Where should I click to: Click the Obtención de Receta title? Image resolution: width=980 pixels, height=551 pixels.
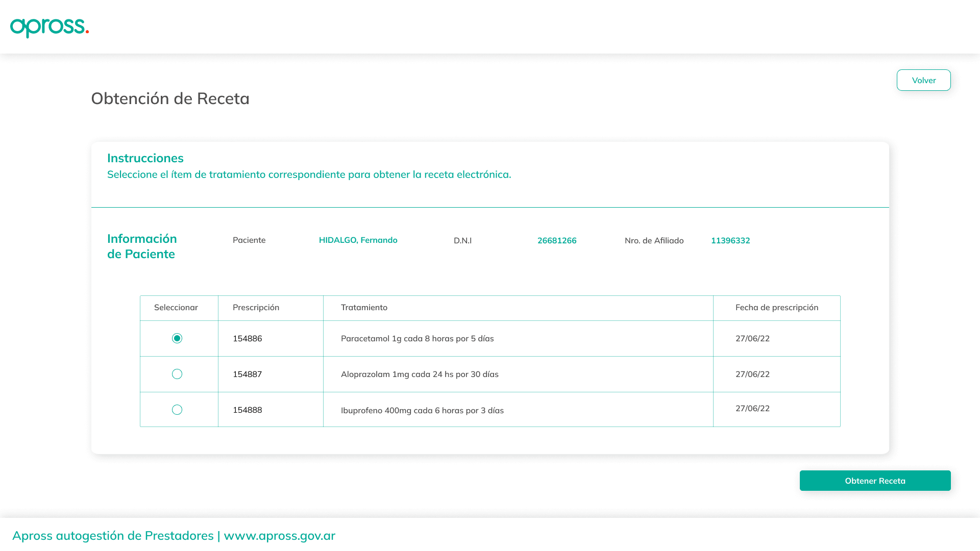point(170,98)
